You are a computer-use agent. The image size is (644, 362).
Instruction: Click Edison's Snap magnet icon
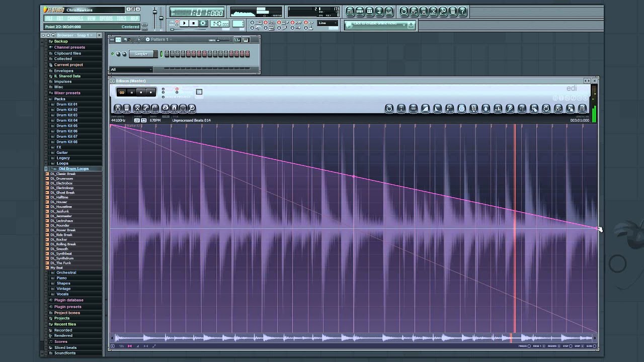pos(174,108)
